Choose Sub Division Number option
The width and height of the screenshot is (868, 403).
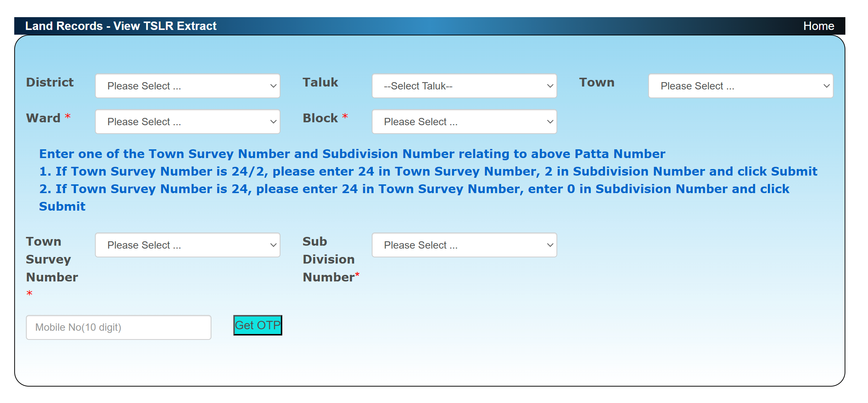[463, 244]
